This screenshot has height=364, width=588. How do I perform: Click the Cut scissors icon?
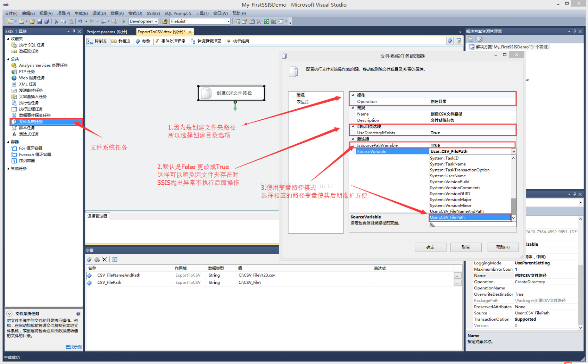(56, 22)
